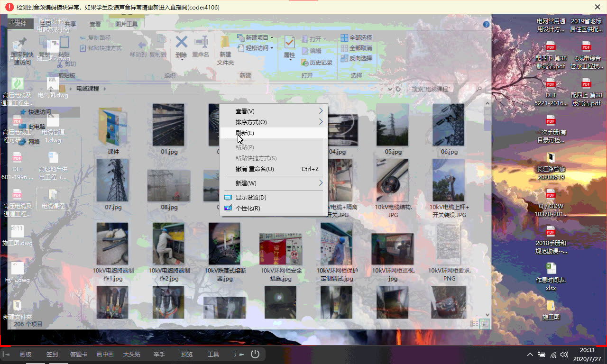Click the 粘贴快捷方式 ribbon button
Image resolution: width=607 pixels, height=364 pixels.
point(100,48)
